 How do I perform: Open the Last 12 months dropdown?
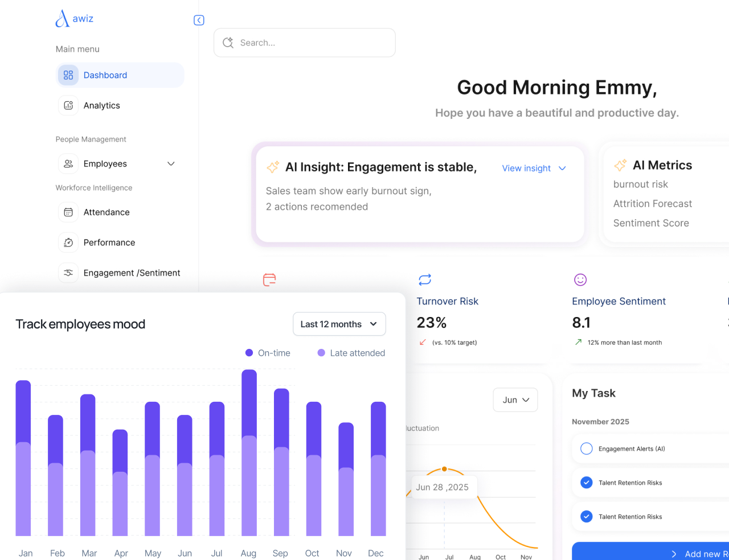339,324
